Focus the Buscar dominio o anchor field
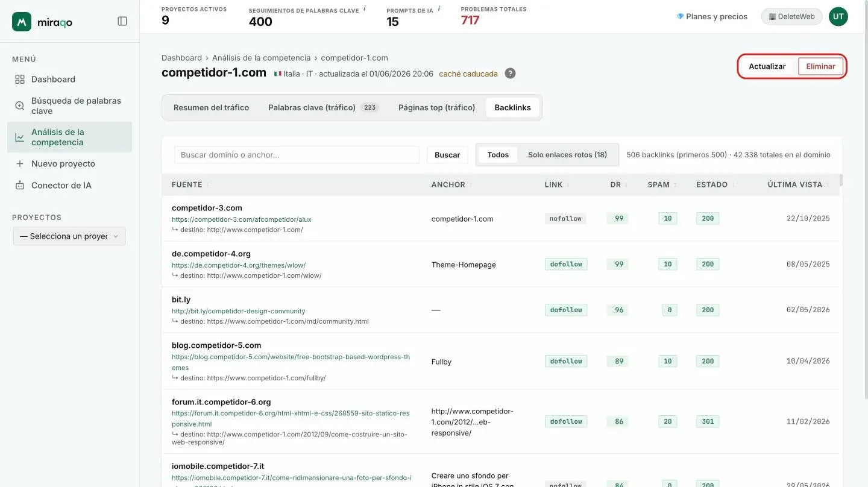The image size is (868, 487). (x=297, y=155)
